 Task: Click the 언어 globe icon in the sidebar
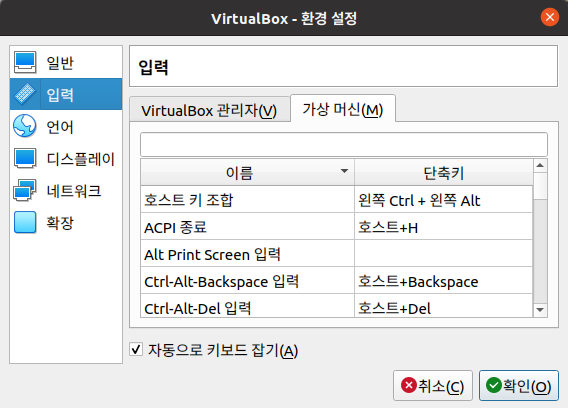pos(25,126)
